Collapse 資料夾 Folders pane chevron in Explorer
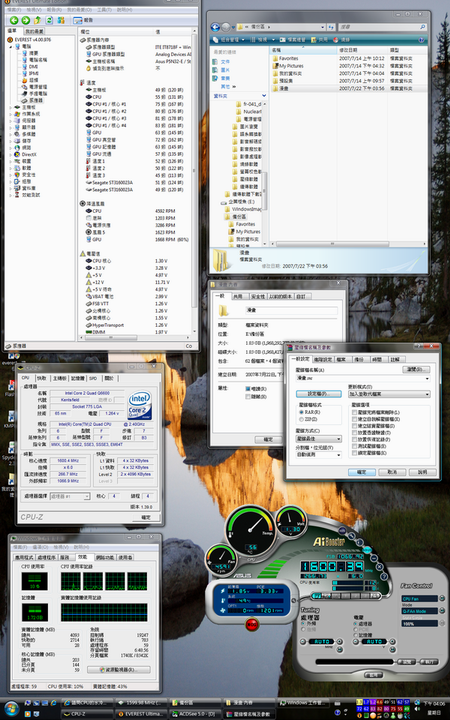450x720 pixels. pos(264,96)
